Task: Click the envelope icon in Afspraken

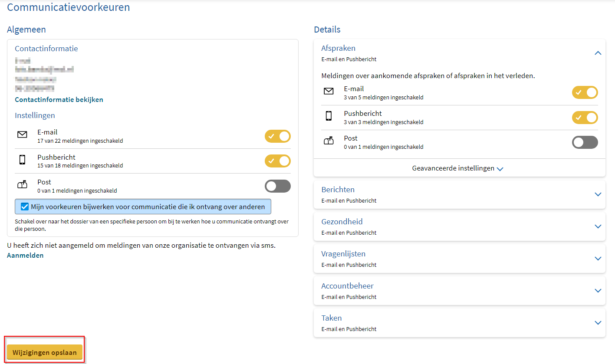Action: point(329,92)
